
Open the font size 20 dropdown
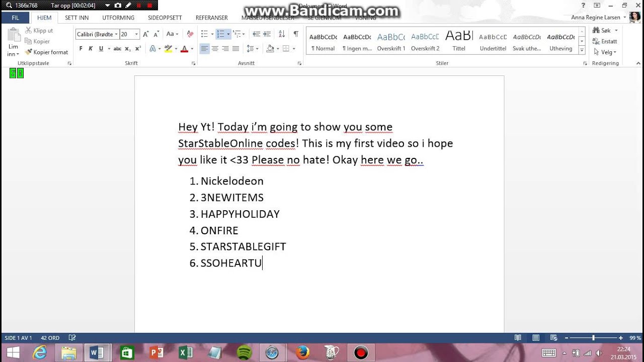point(137,34)
